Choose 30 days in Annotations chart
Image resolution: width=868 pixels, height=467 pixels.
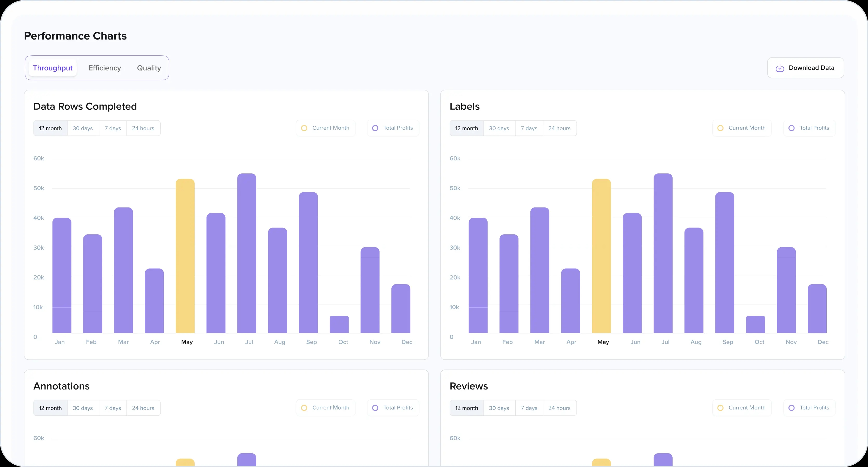pyautogui.click(x=83, y=408)
